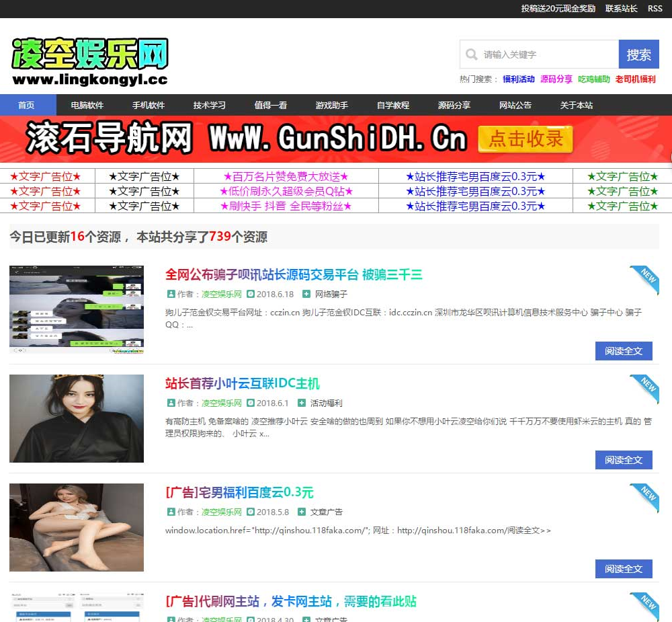Click ad link 刷快手 抖音 全民等粉丝
The image size is (672, 622).
click(286, 206)
